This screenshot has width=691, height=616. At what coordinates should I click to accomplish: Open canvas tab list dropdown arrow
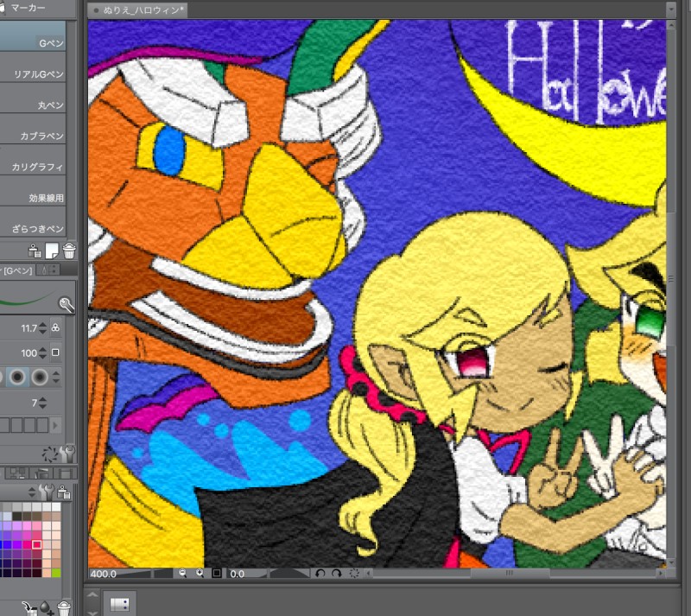coord(671,10)
